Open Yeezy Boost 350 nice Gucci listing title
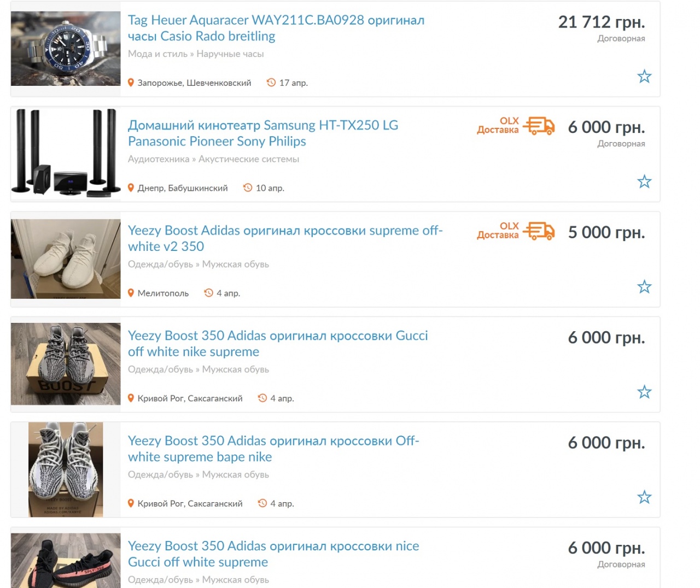The image size is (700, 588). click(x=273, y=554)
